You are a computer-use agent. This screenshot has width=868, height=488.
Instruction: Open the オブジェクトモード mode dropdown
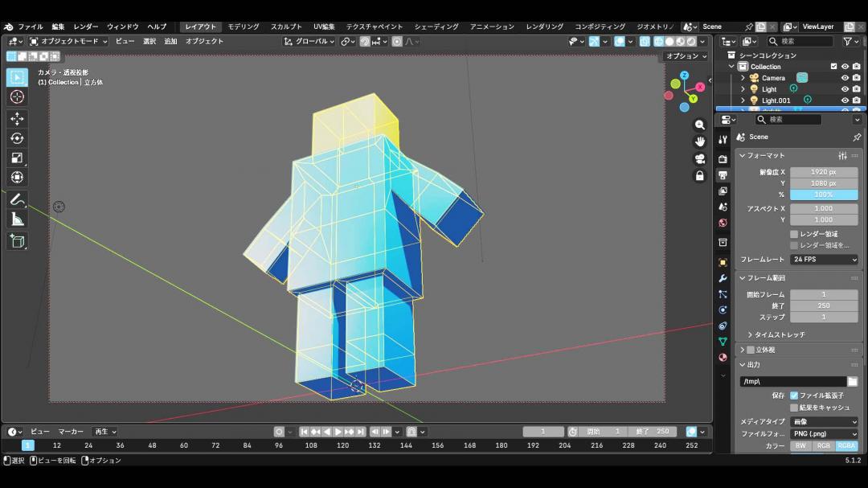pos(68,42)
